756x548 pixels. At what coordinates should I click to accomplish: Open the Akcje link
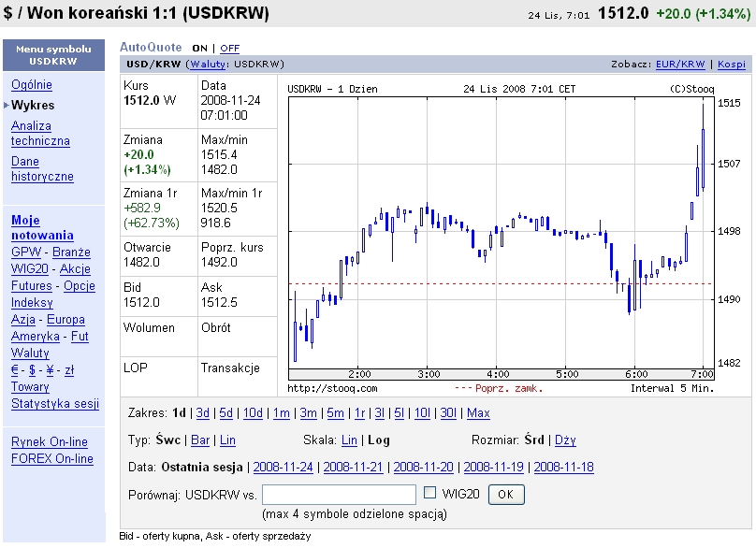click(75, 269)
